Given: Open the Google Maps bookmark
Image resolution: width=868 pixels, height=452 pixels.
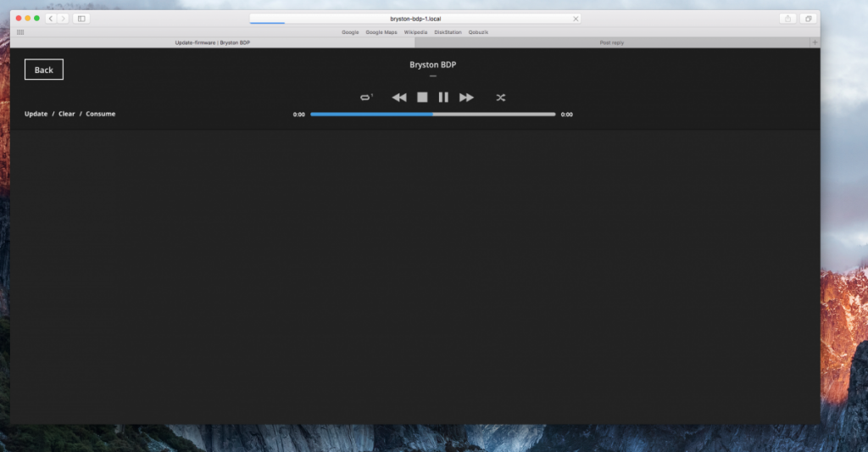Looking at the screenshot, I should pyautogui.click(x=381, y=32).
